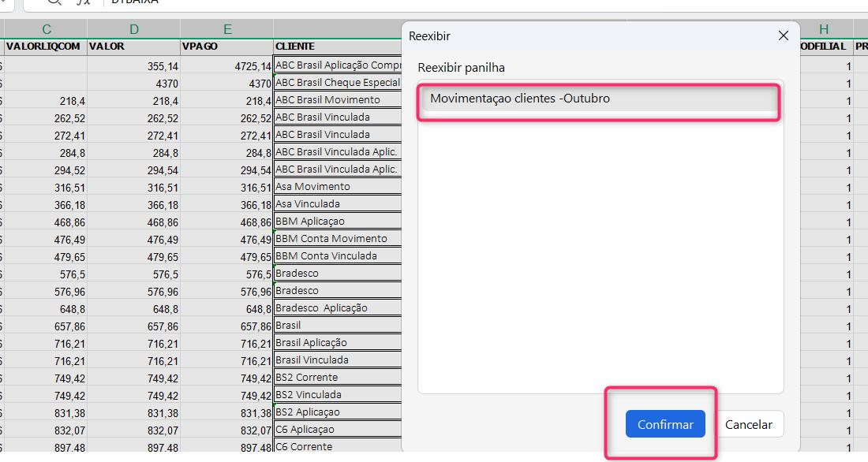
Task: Click the 355,14 value cell
Action: coord(134,66)
